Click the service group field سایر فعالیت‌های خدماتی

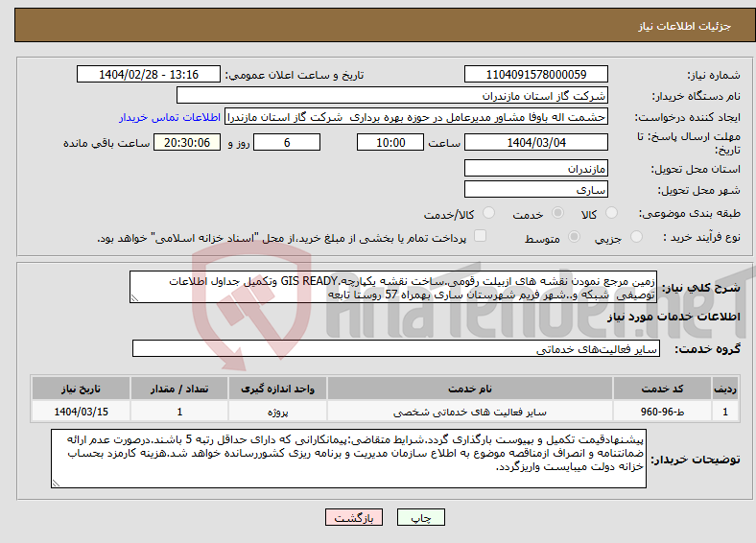[x=396, y=348]
